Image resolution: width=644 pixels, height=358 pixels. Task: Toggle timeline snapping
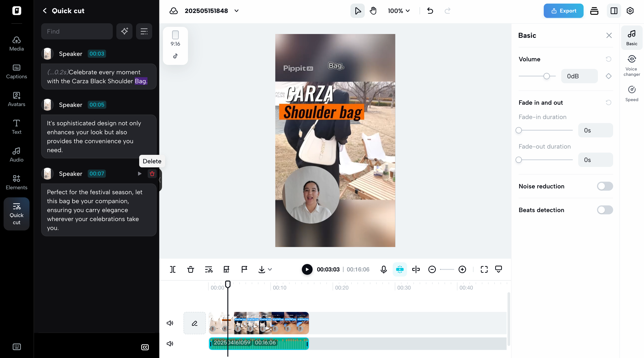400,269
